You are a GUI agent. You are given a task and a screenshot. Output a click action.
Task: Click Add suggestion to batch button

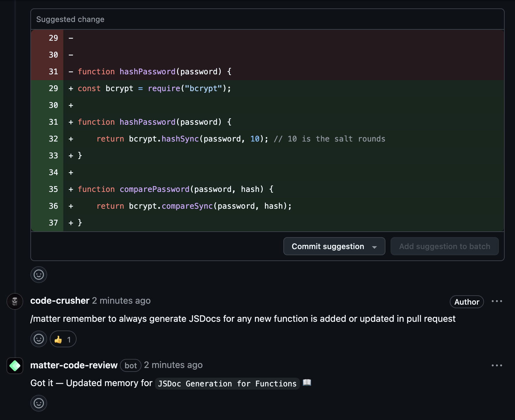point(445,246)
